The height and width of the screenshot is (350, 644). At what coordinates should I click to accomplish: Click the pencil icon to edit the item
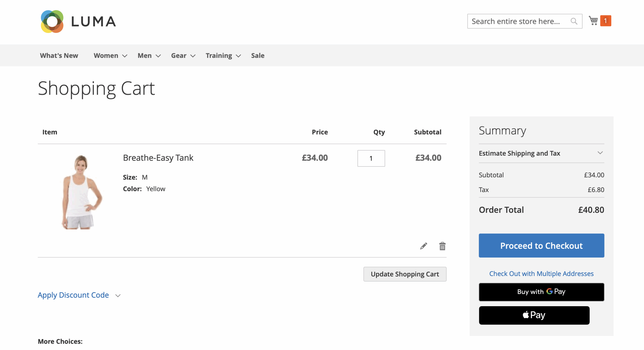tap(424, 246)
